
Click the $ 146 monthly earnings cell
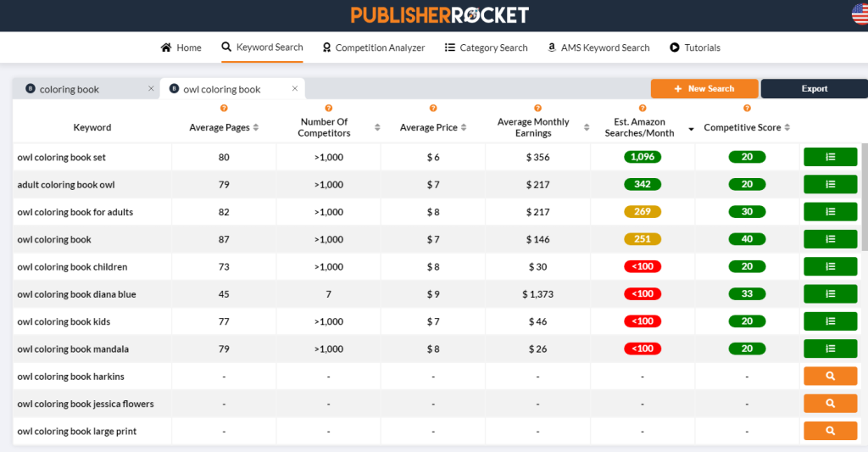click(537, 240)
